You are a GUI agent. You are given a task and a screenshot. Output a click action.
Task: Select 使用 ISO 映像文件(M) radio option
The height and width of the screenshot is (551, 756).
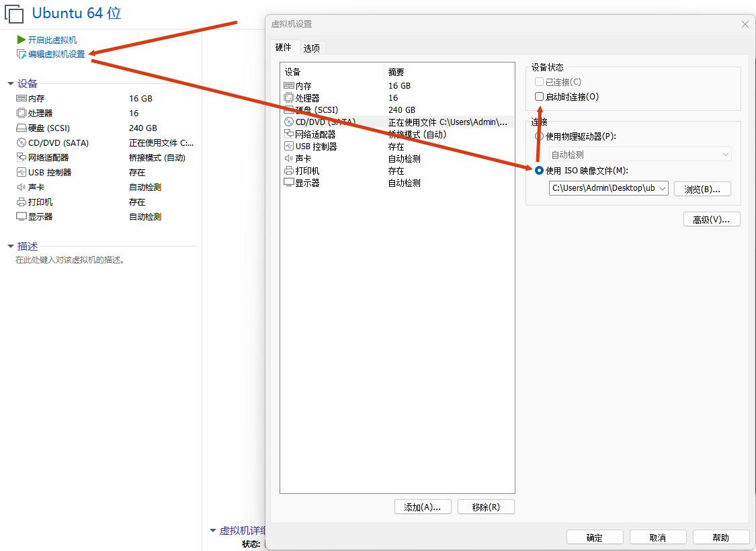[x=539, y=170]
